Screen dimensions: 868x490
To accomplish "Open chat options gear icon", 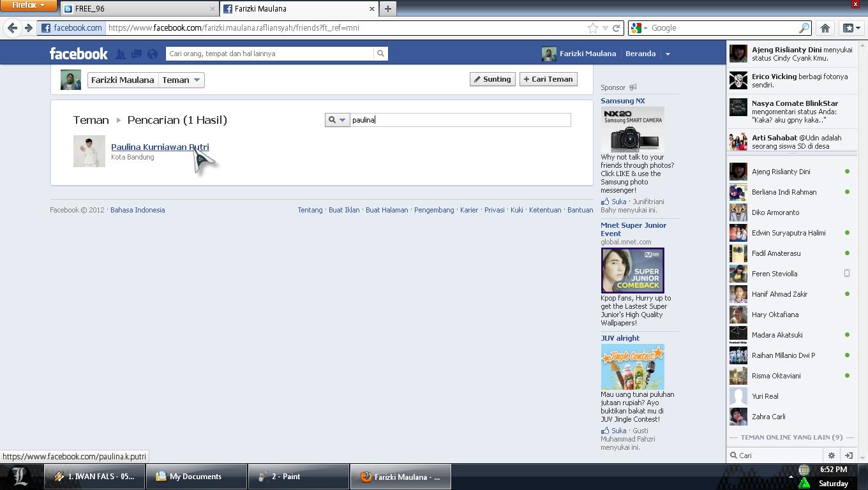I will pos(831,456).
